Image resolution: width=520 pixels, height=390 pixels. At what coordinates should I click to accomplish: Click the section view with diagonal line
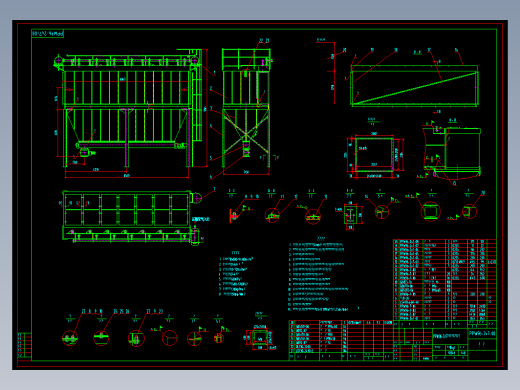[414, 86]
